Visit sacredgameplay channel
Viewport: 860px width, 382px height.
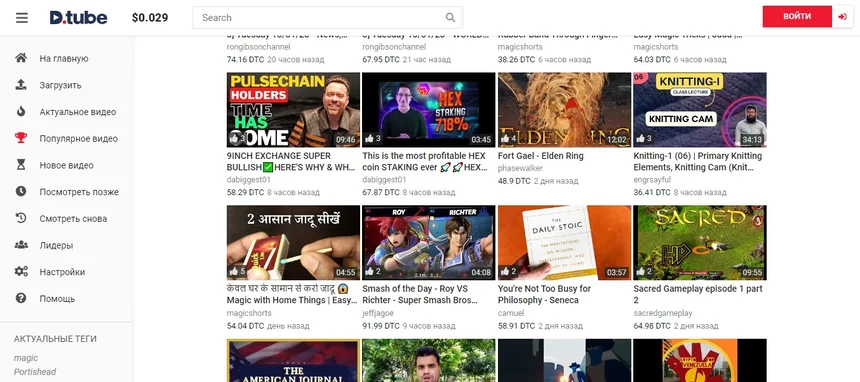(x=663, y=313)
